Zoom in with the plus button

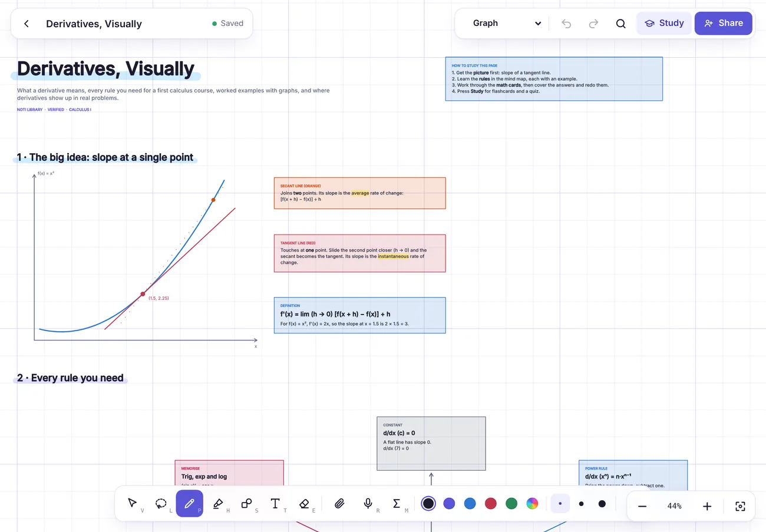pos(707,506)
